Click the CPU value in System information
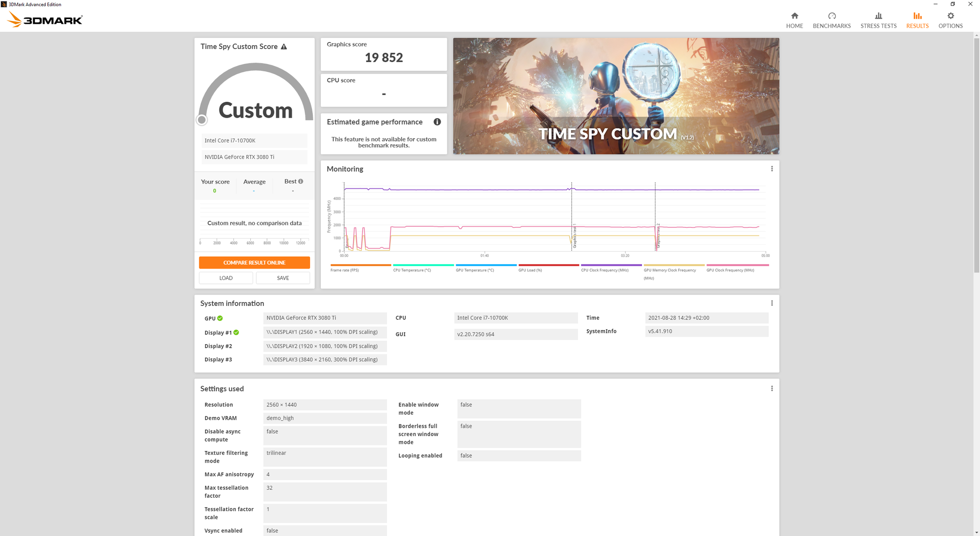Screen dimensions: 980x536 pos(516,317)
